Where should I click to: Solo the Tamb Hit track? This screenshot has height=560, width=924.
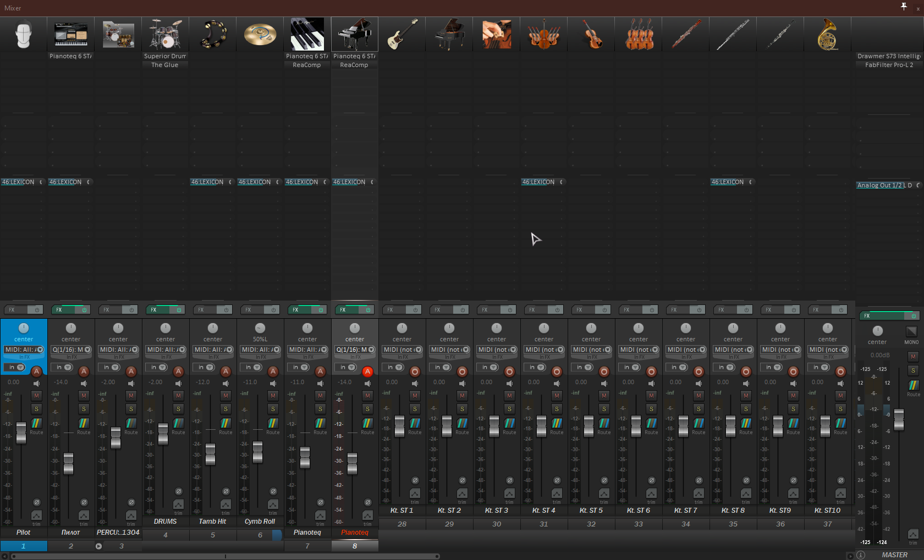coord(226,409)
